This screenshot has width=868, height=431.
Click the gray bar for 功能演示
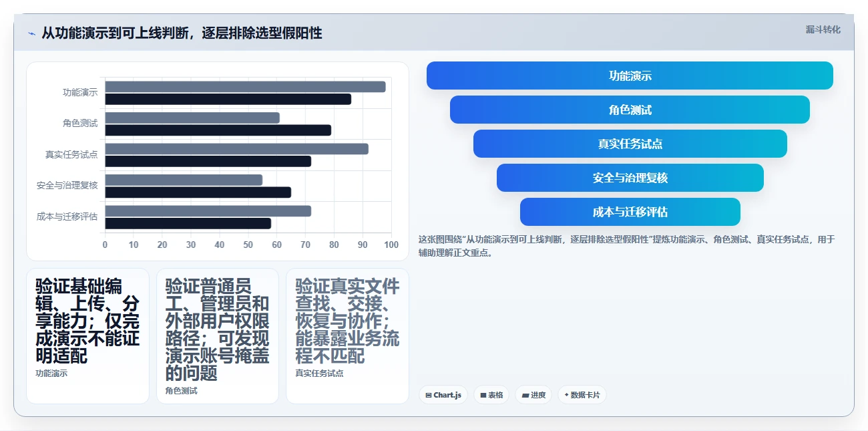point(245,87)
